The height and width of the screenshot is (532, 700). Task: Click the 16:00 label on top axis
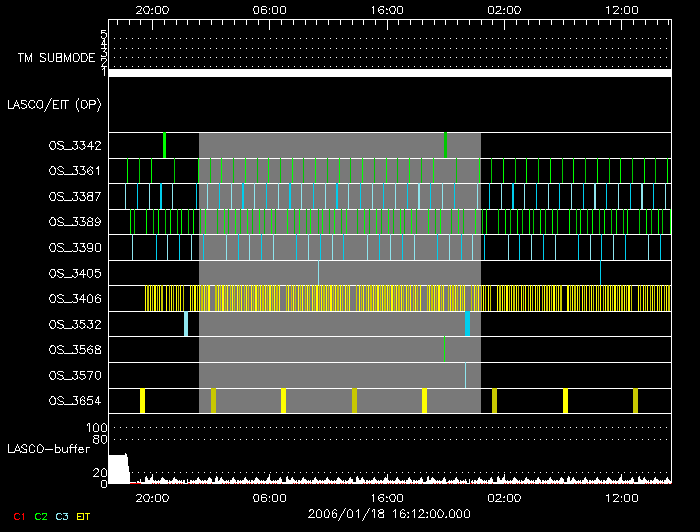[x=387, y=9]
